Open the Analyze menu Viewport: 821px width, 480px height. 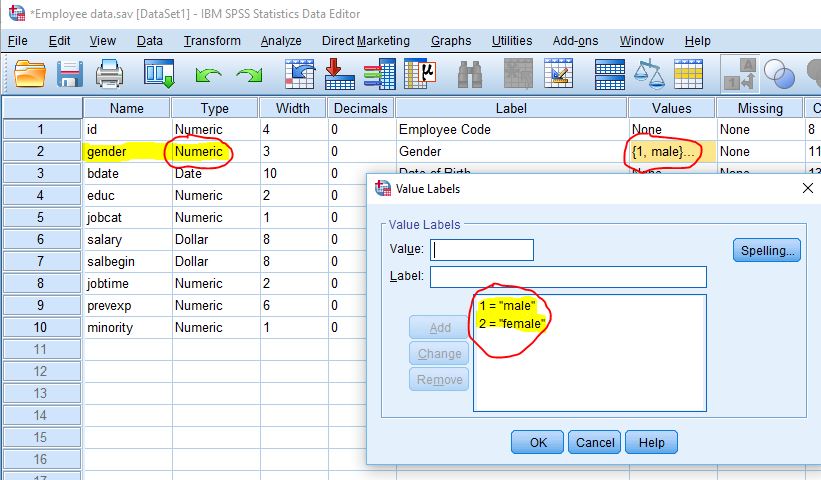click(x=281, y=41)
